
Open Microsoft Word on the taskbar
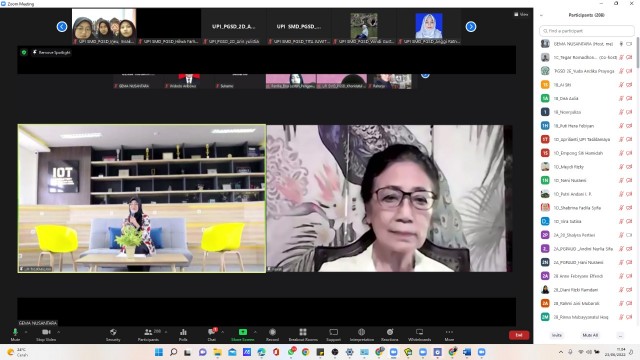pyautogui.click(x=467, y=352)
